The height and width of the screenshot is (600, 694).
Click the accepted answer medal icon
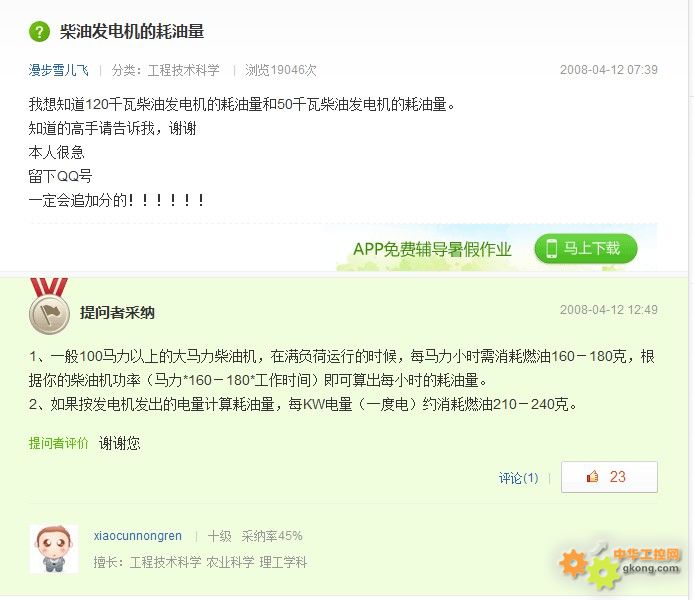[x=49, y=306]
